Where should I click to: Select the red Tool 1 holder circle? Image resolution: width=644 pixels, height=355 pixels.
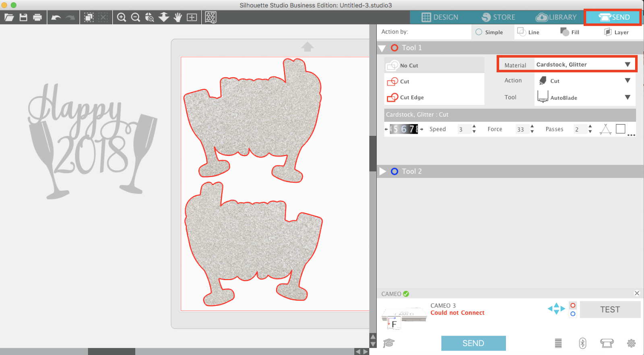(394, 48)
